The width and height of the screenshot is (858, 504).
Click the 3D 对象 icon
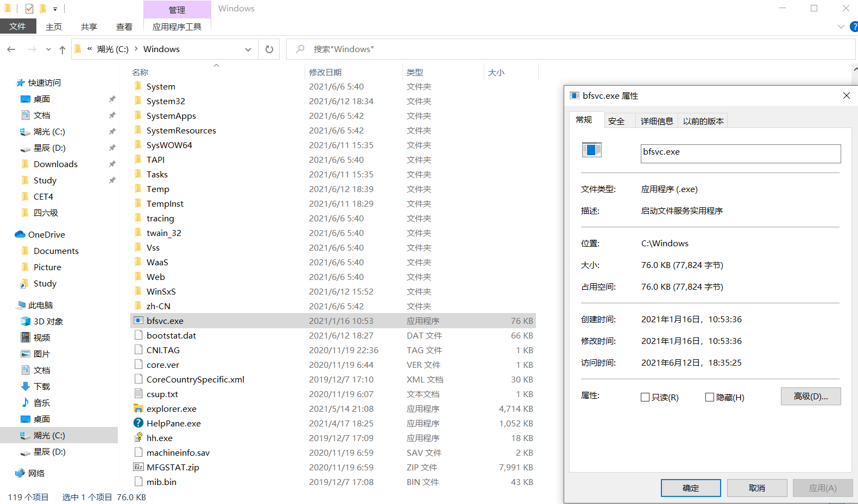[x=26, y=321]
